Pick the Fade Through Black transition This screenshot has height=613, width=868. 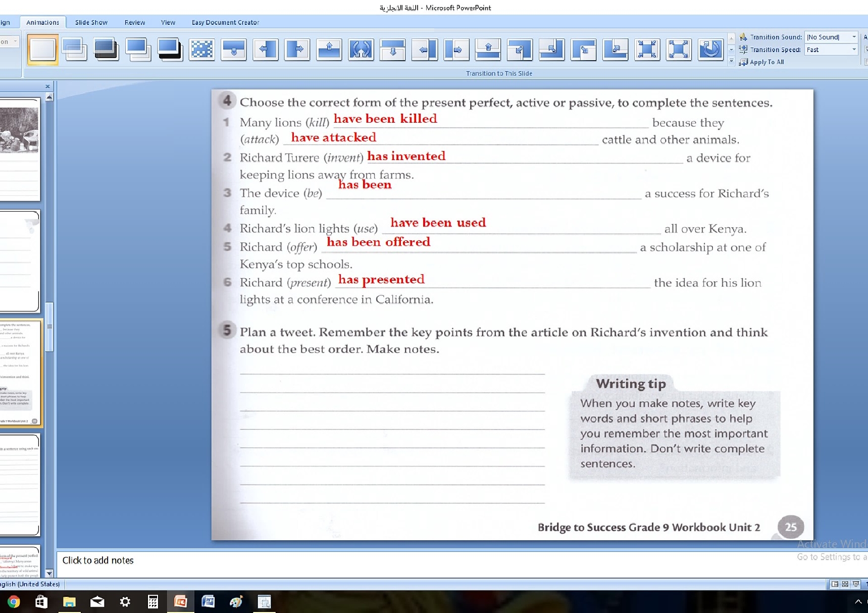106,49
